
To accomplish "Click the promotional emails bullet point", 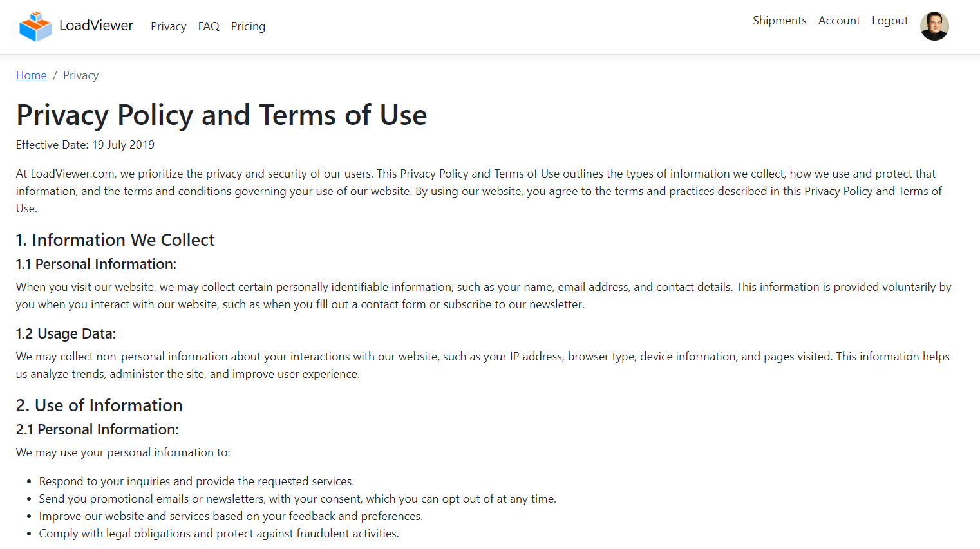I will pos(297,498).
